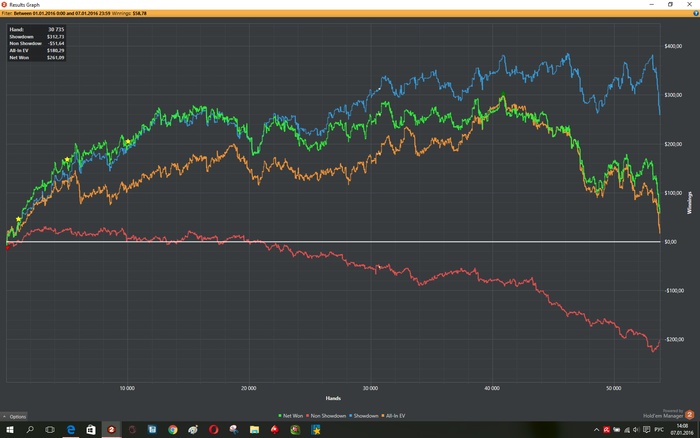Open the Action Center notifications icon
Screen dimensions: 700x438
pyautogui.click(x=646, y=430)
